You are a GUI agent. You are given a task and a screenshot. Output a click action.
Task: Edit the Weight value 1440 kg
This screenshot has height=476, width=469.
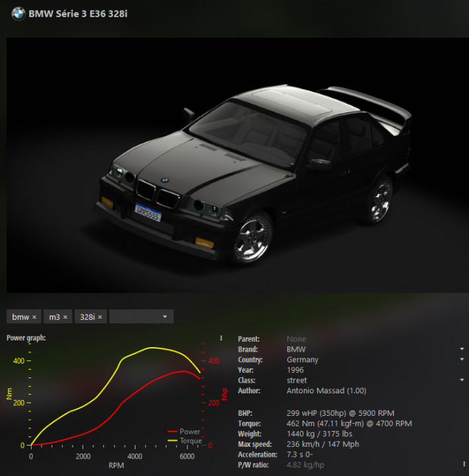click(320, 434)
